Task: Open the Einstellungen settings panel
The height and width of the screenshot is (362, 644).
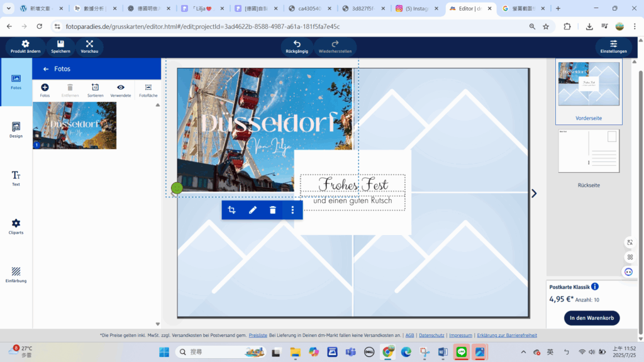Action: (x=613, y=47)
